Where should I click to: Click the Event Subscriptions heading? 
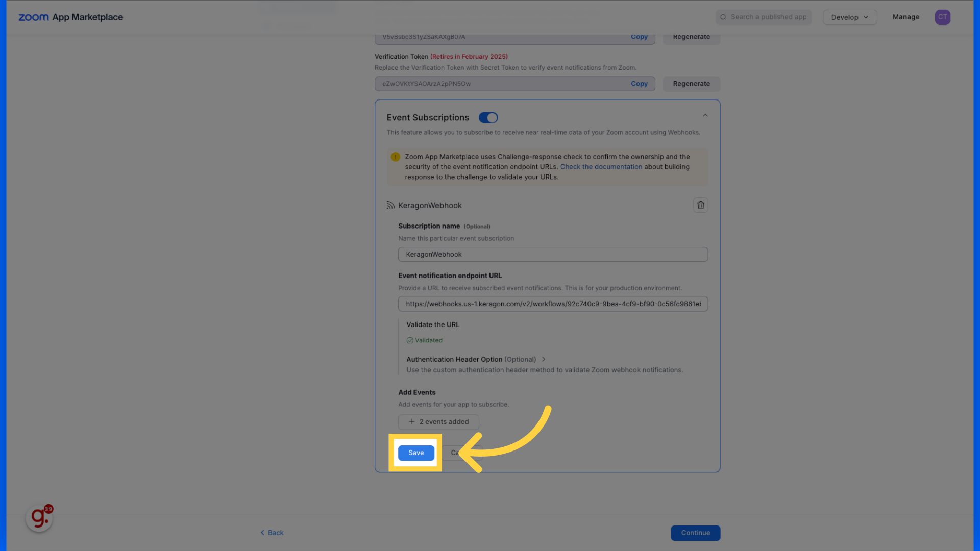427,118
